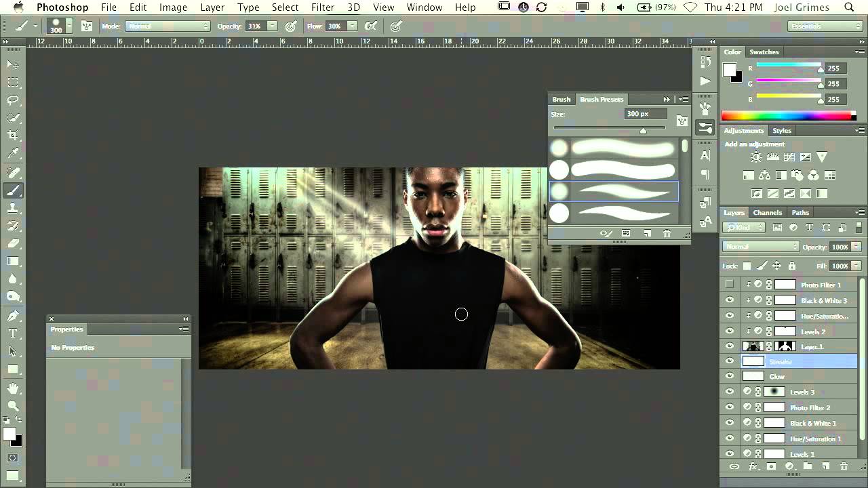Click the foreground color swatch in Color panel
The image size is (868, 488).
(730, 70)
